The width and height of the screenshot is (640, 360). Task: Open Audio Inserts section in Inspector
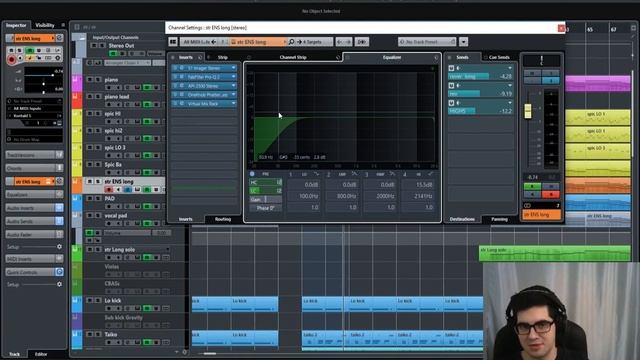click(34, 208)
